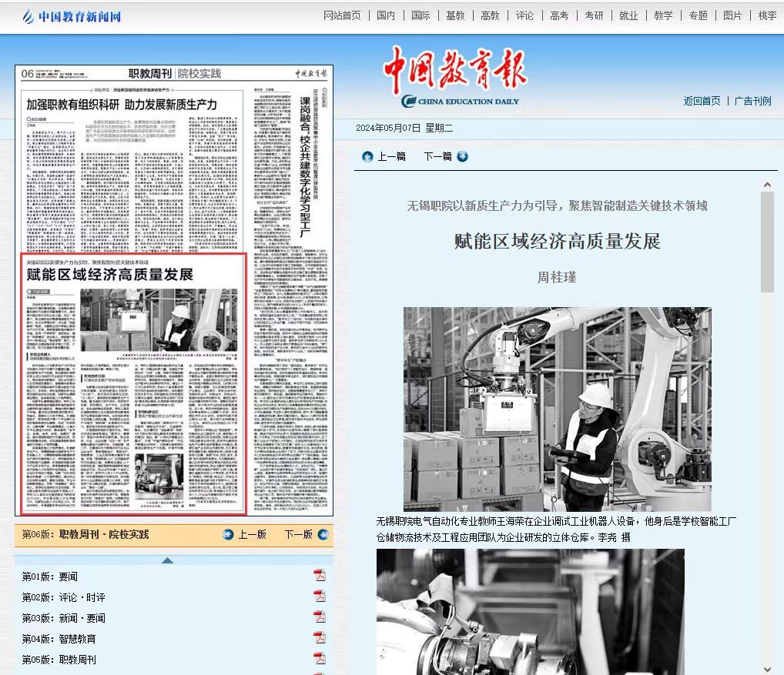Click PDF icon for 第05版 职教周刊
Viewport: 784px width, 675px height.
tap(319, 659)
